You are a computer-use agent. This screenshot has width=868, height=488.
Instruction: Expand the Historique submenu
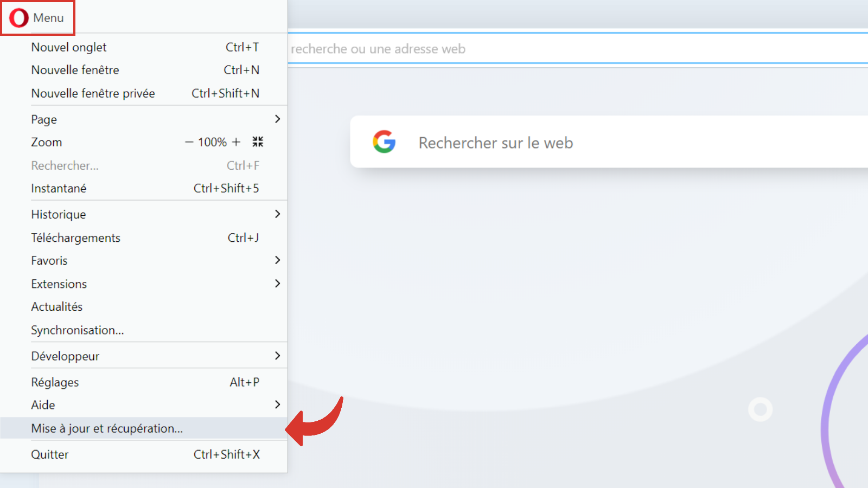[x=277, y=214]
